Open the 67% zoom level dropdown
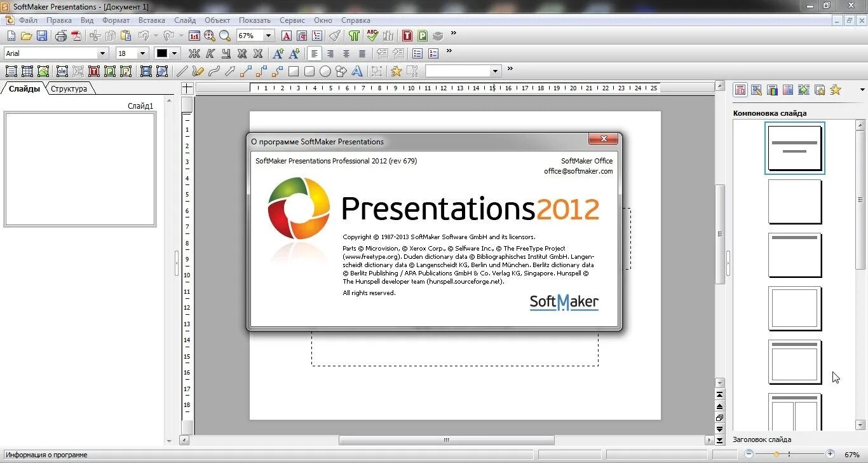Image resolution: width=868 pixels, height=463 pixels. (268, 36)
